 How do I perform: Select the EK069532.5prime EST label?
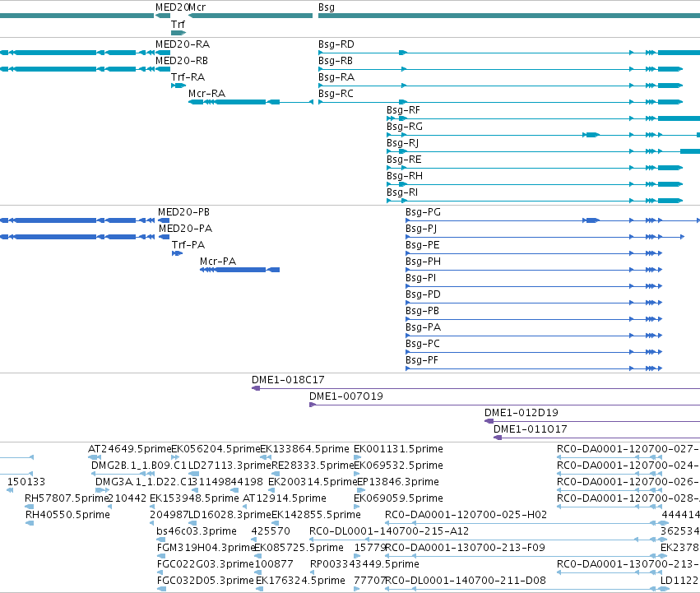(x=398, y=466)
